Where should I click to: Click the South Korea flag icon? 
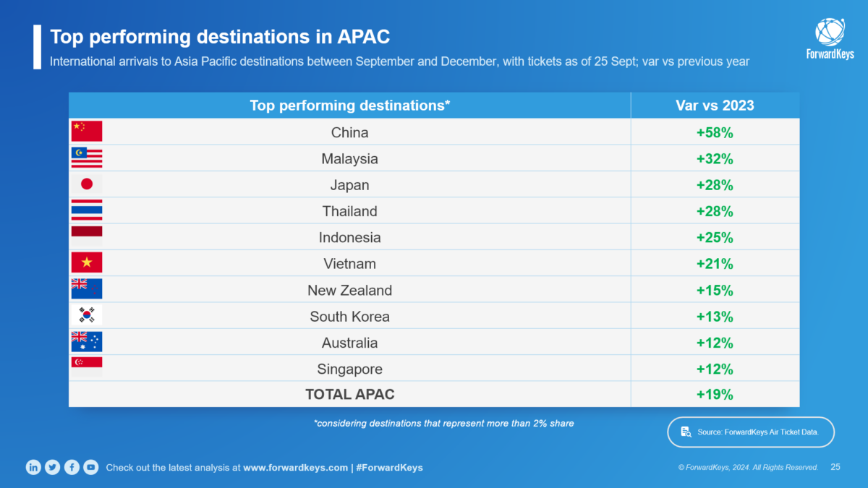pos(87,316)
